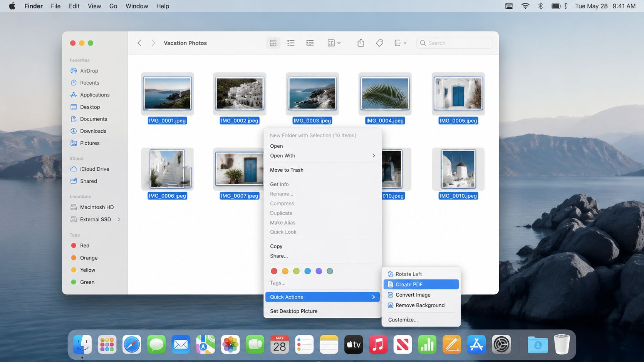Switch to icon view in Finder toolbar
The height and width of the screenshot is (362, 644).
[273, 43]
